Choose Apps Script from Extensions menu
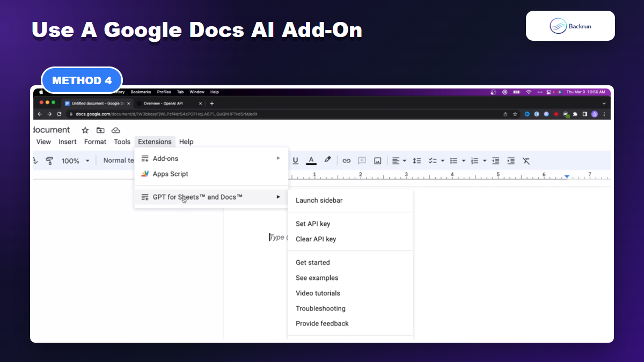 211,174
